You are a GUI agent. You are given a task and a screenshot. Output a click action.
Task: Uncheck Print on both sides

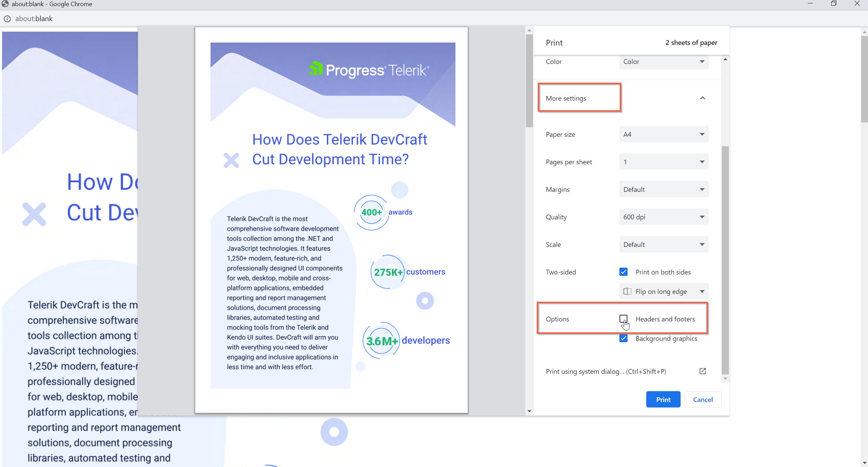pos(623,272)
